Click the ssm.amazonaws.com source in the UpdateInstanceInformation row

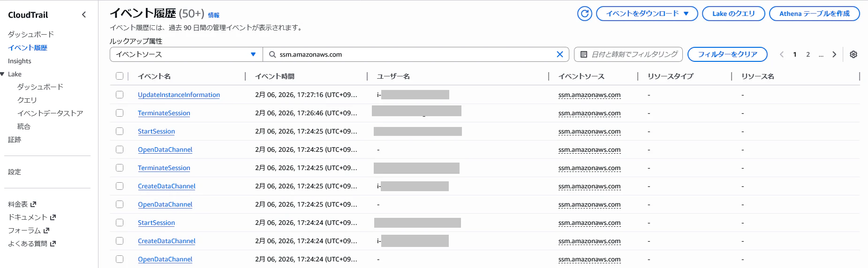pyautogui.click(x=589, y=95)
